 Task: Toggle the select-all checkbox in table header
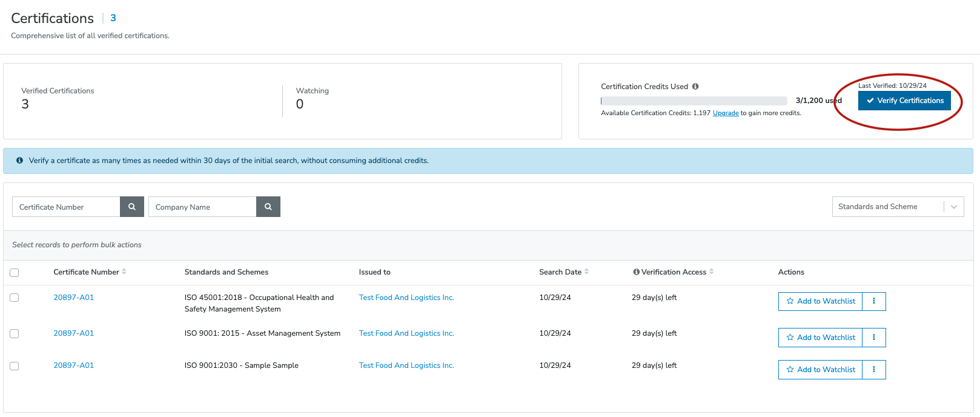click(x=15, y=273)
